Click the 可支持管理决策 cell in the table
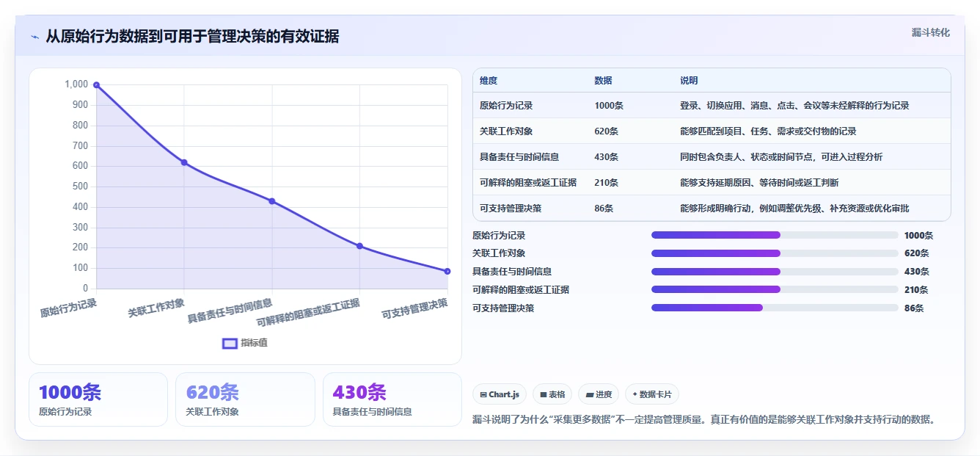The width and height of the screenshot is (980, 456). (511, 209)
